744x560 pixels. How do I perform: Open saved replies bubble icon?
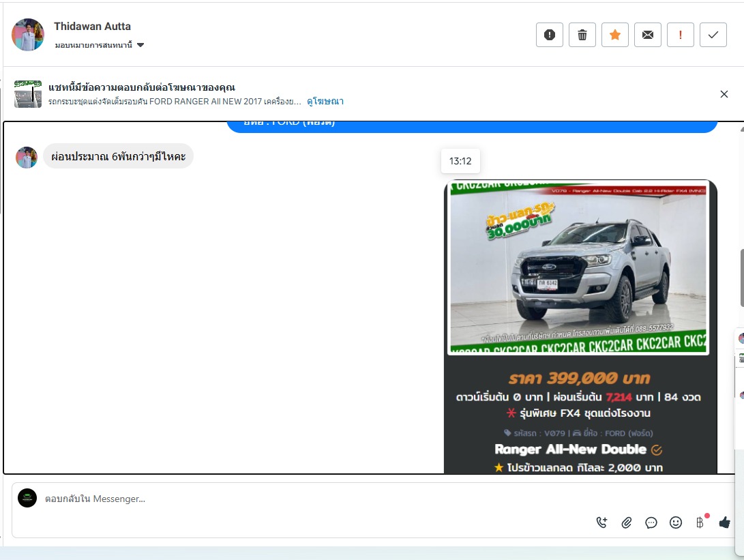[x=651, y=522]
